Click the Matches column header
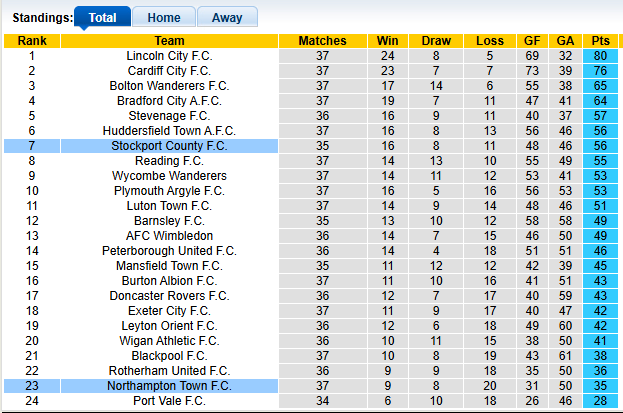This screenshot has height=413, width=623. coord(322,41)
